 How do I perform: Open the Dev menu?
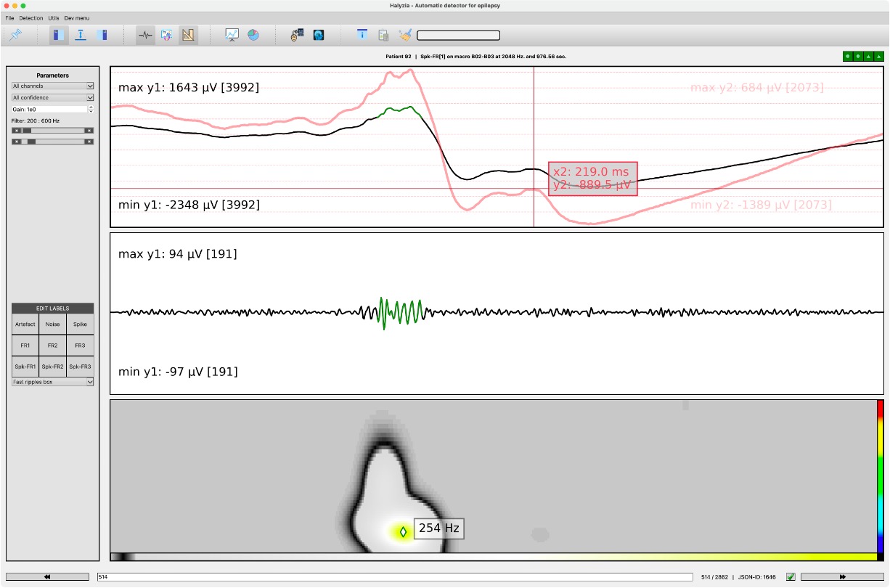pos(76,17)
